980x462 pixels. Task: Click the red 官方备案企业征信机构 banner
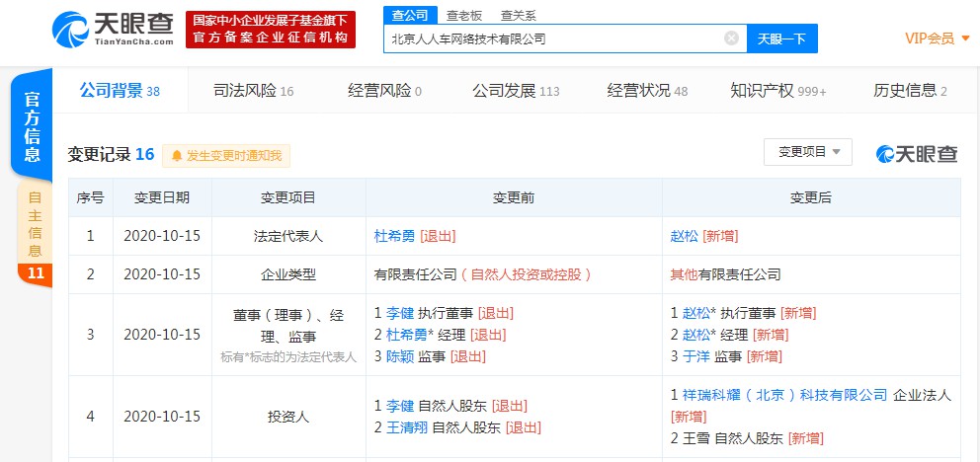tap(271, 30)
